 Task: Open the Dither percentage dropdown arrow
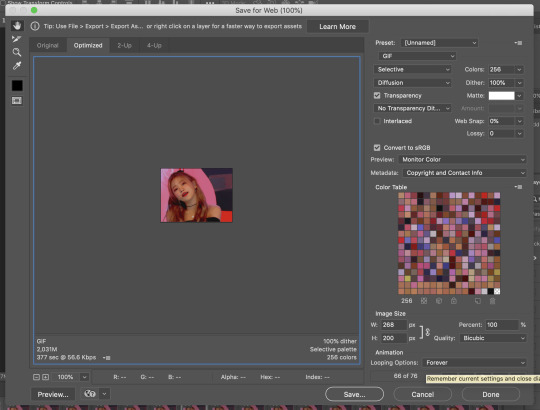519,83
